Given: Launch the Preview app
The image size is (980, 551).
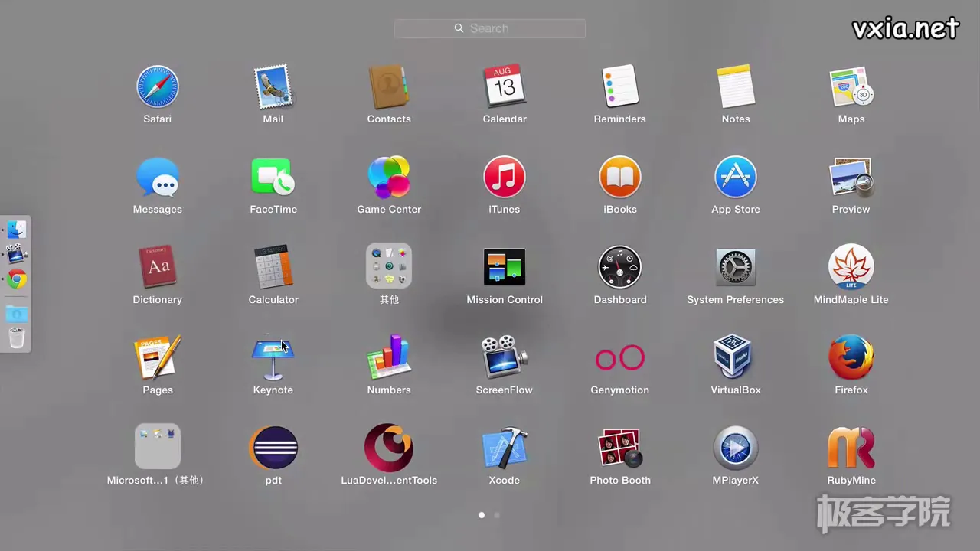Looking at the screenshot, I should (851, 177).
